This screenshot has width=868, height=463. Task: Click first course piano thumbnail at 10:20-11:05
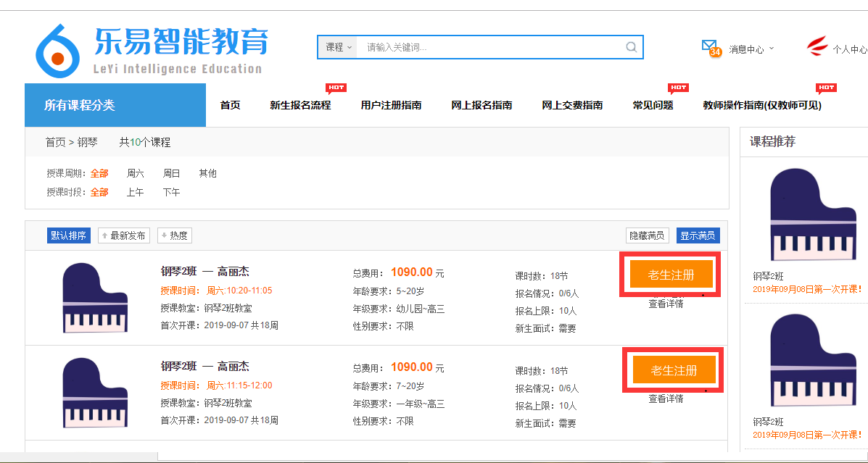(x=95, y=298)
